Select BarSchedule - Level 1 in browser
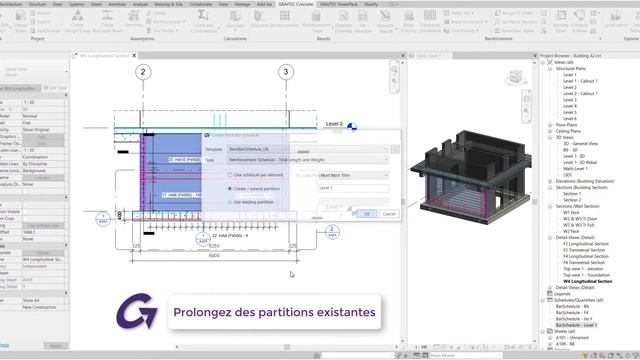 point(576,325)
